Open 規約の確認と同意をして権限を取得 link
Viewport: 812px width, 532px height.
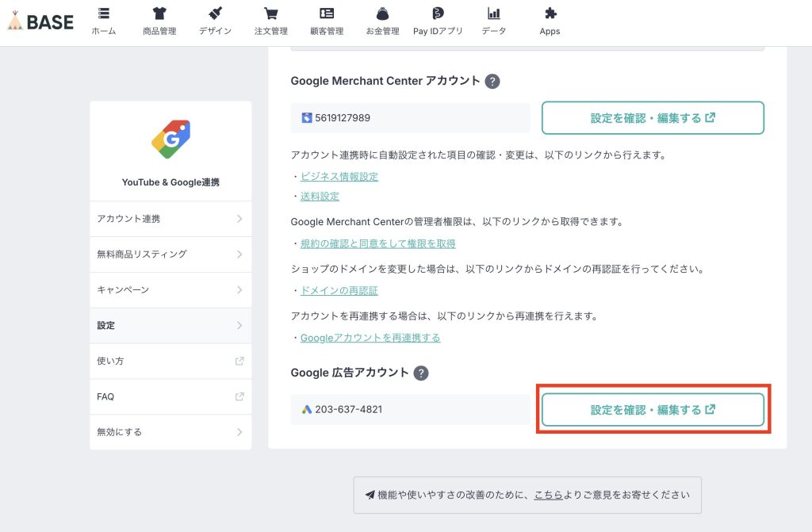378,243
